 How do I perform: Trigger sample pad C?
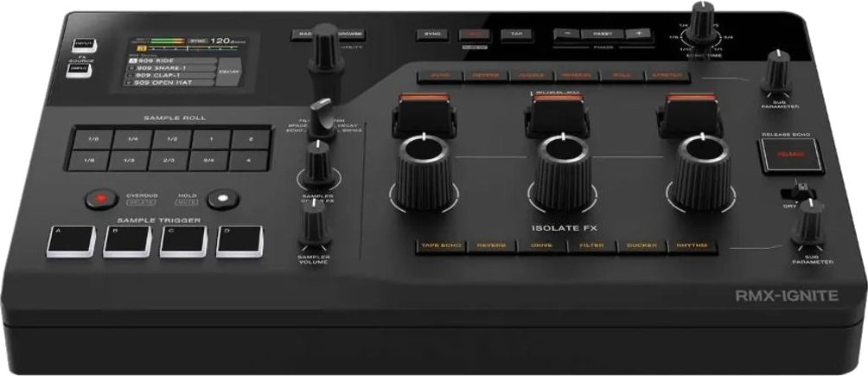coord(184,241)
